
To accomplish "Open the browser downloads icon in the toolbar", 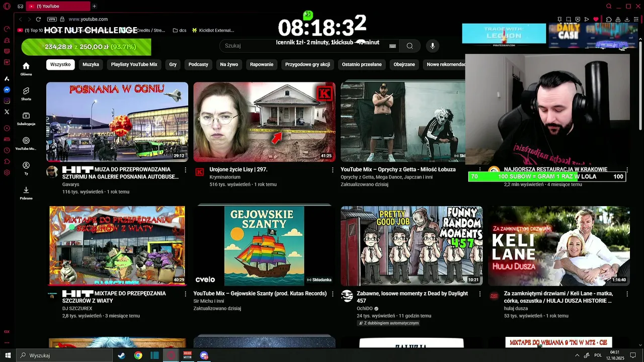I will click(x=627, y=19).
